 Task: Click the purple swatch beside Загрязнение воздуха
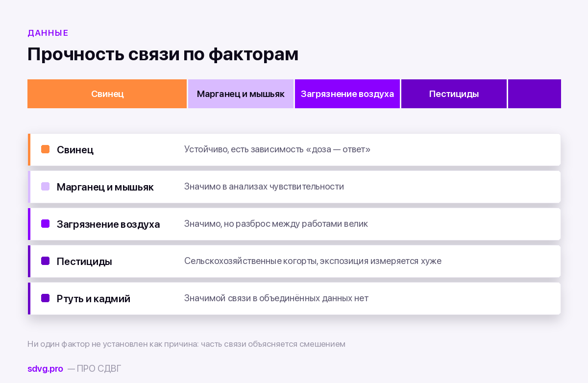point(46,224)
